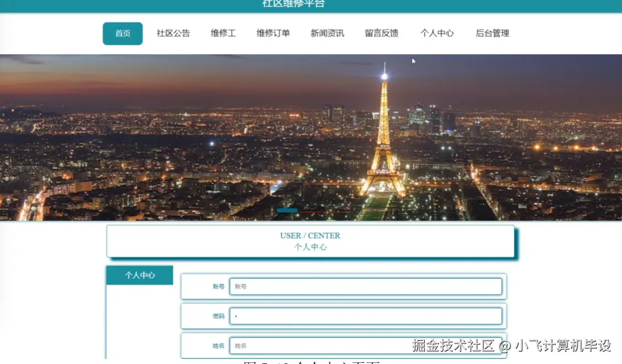Image resolution: width=622 pixels, height=364 pixels.
Task: Go to 社区公告 menu item
Action: [x=173, y=33]
